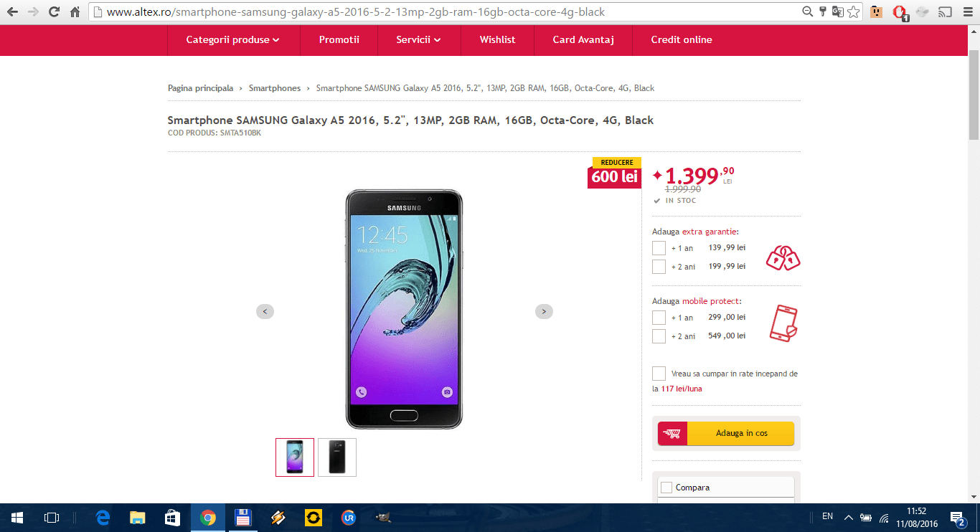Open the mobile protect phone icon

783,323
